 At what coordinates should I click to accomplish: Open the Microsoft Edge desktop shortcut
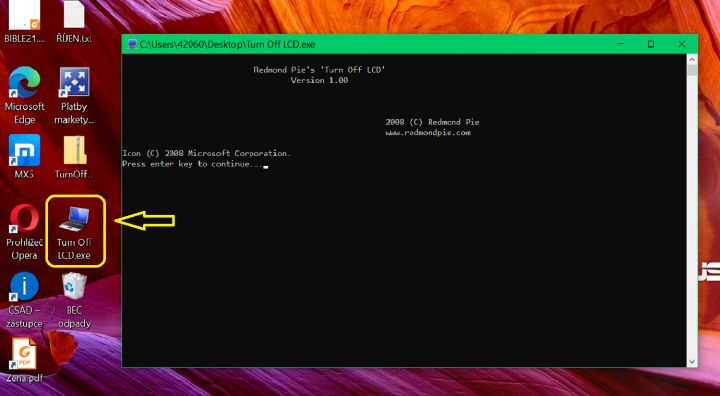point(24,95)
